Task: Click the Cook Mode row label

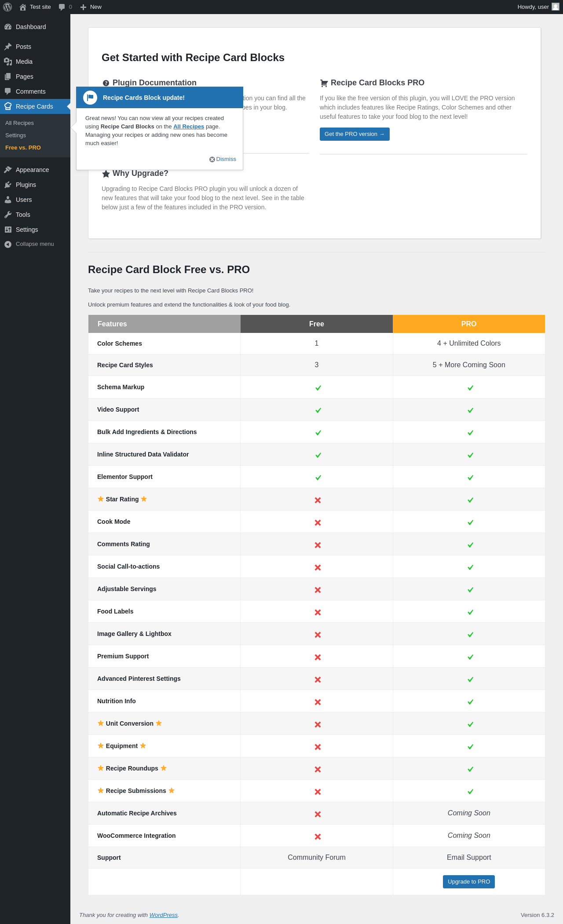Action: pyautogui.click(x=114, y=522)
